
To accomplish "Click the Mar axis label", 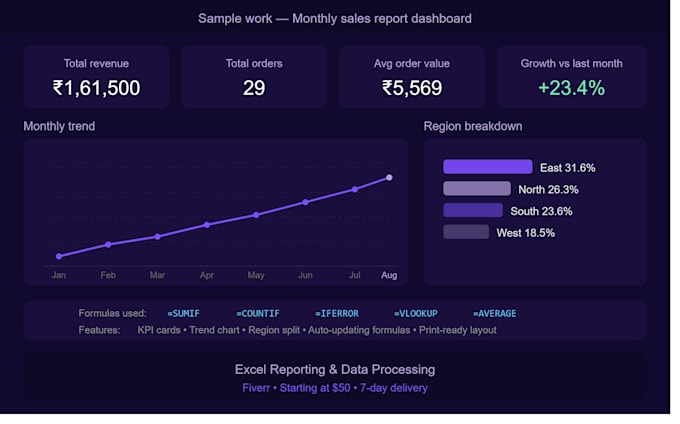I will (157, 275).
